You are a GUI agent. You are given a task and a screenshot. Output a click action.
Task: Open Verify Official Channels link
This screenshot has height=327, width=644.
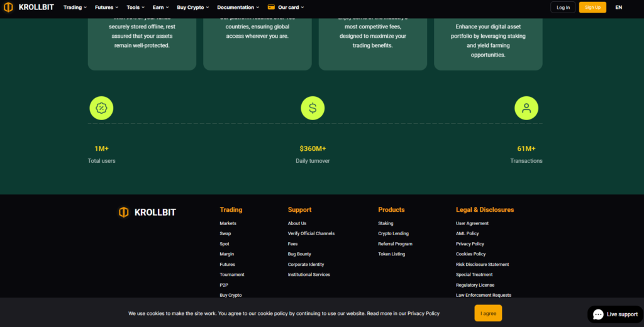click(x=311, y=233)
